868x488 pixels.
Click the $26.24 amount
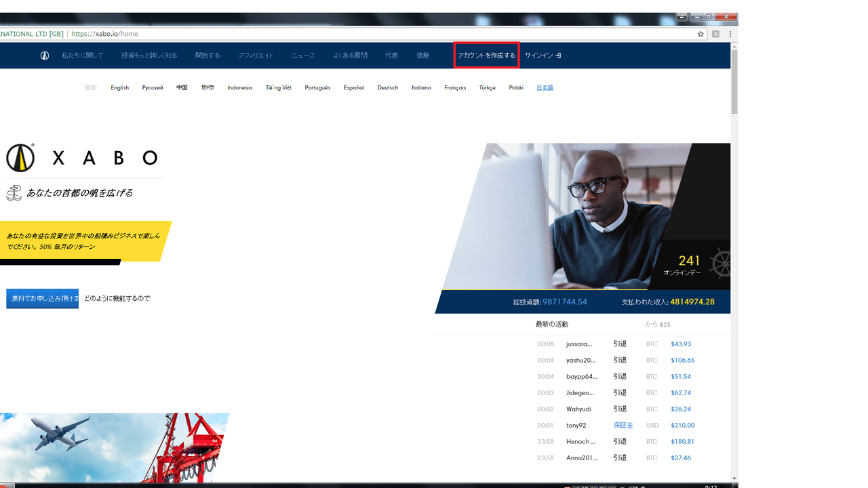click(x=681, y=409)
